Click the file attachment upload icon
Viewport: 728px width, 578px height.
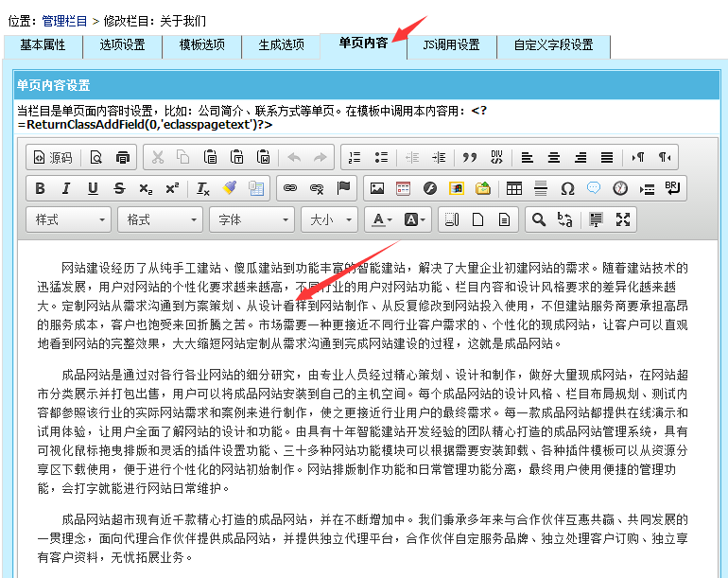click(483, 188)
